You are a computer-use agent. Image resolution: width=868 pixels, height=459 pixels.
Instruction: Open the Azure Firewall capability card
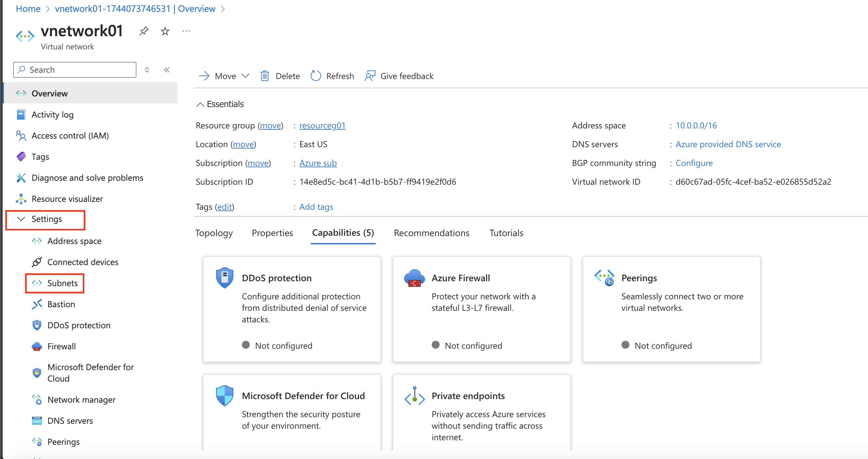pyautogui.click(x=481, y=309)
